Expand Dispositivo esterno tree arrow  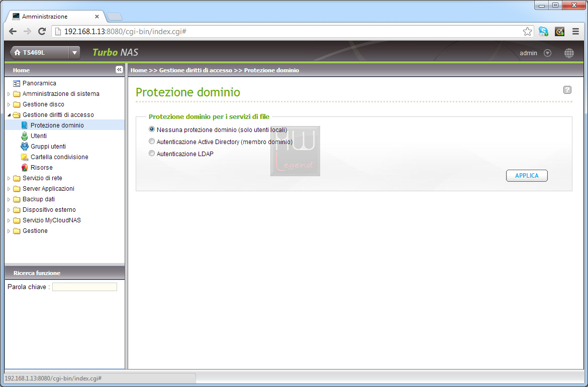[9, 210]
